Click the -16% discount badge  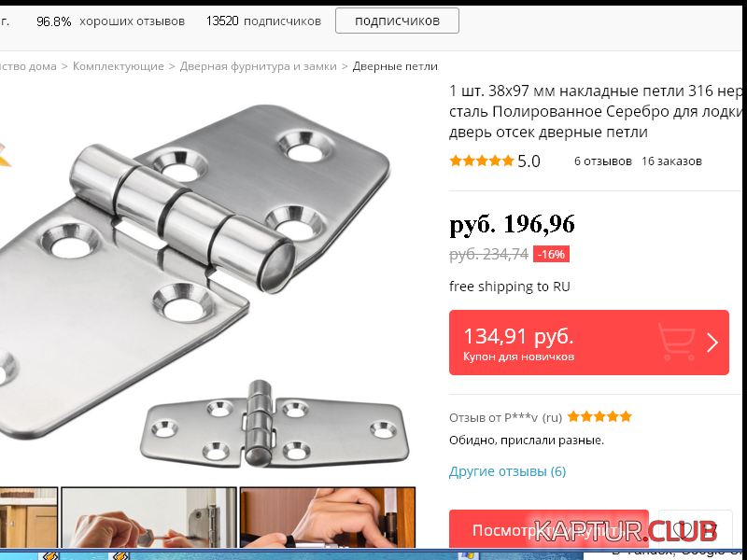551,254
